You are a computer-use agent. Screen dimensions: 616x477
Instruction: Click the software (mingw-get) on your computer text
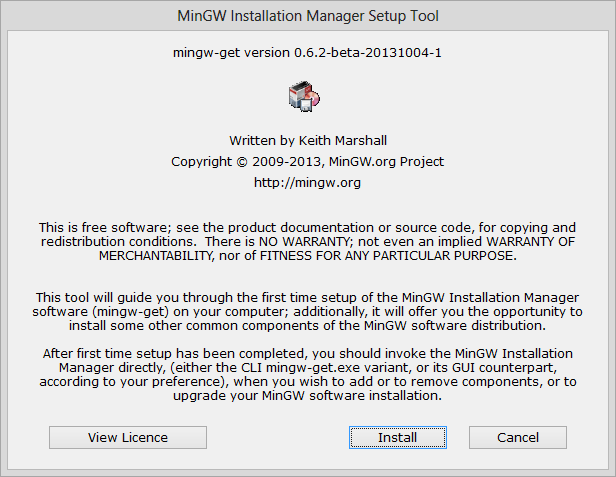(x=160, y=312)
